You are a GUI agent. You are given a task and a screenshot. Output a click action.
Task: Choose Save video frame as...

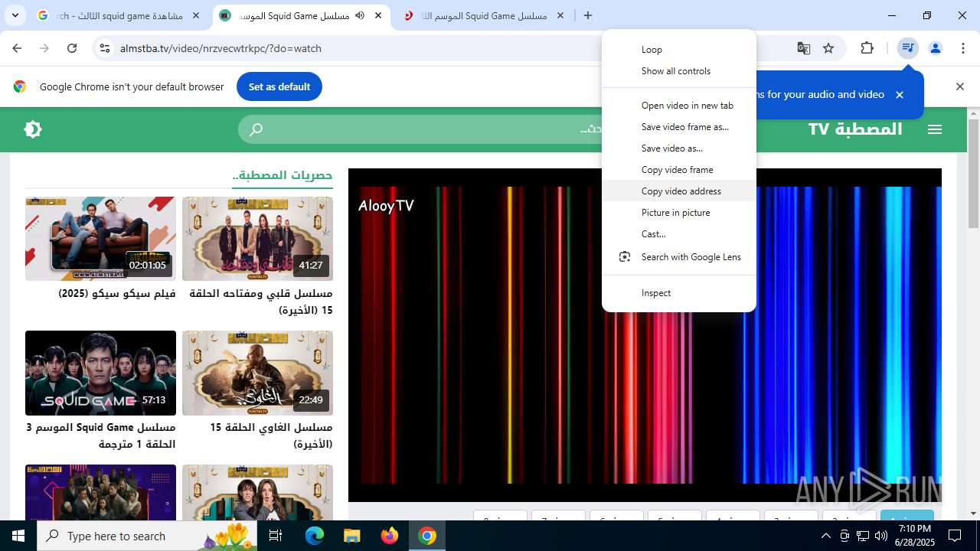click(x=679, y=127)
